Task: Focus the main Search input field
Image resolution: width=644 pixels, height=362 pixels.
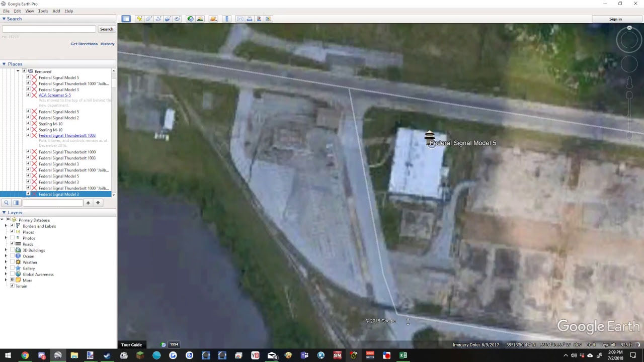Action: click(x=48, y=29)
